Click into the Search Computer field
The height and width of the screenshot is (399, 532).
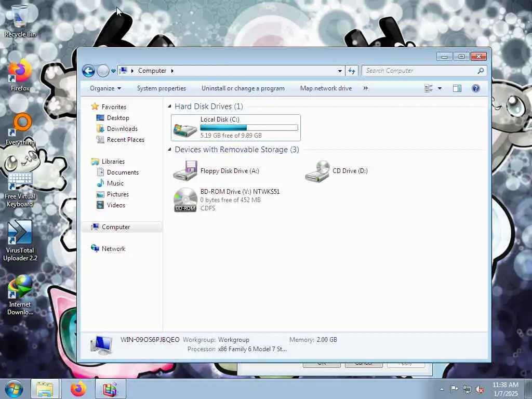(x=419, y=71)
